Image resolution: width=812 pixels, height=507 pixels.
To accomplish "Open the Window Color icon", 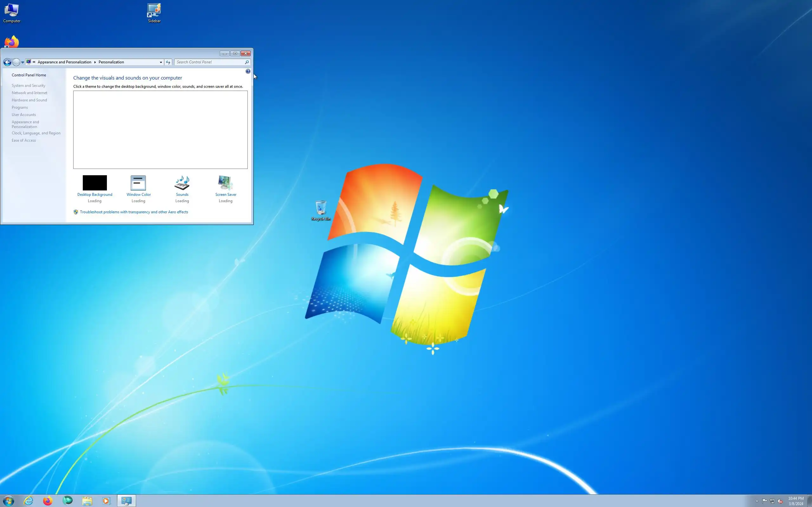I will [x=138, y=183].
